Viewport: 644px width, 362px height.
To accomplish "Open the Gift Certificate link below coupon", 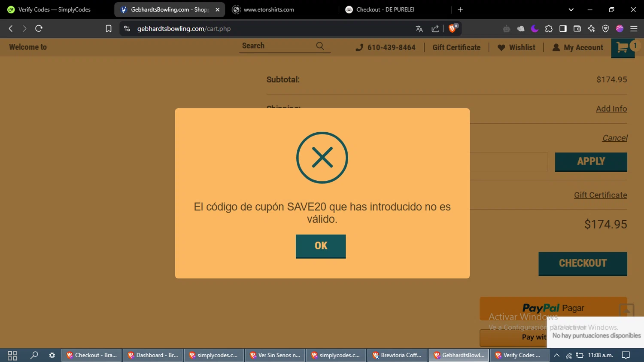I will tap(600, 195).
